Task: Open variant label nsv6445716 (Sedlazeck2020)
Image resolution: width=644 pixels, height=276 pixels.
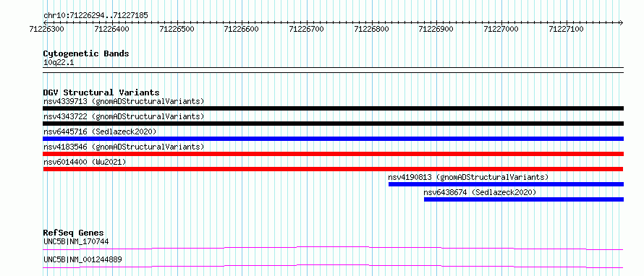Action: tap(100, 131)
